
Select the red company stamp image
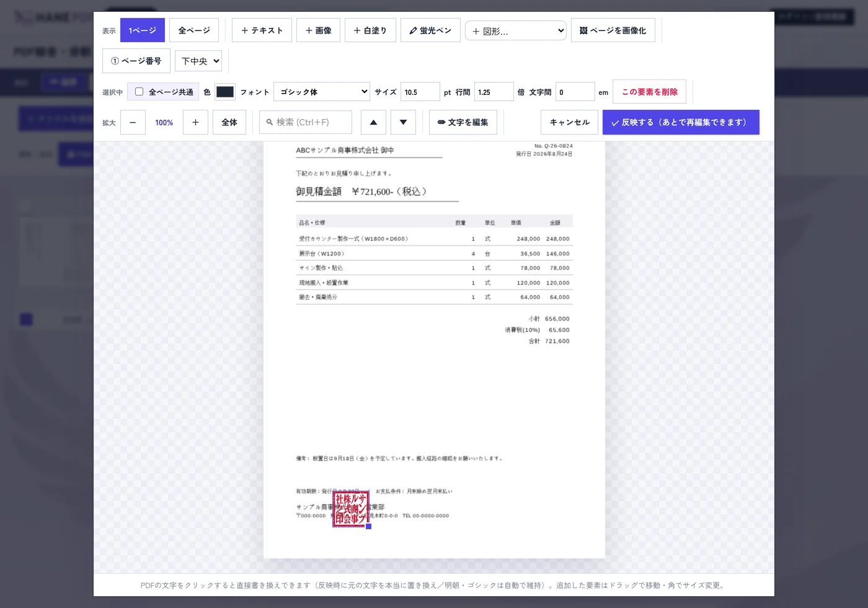(x=351, y=509)
